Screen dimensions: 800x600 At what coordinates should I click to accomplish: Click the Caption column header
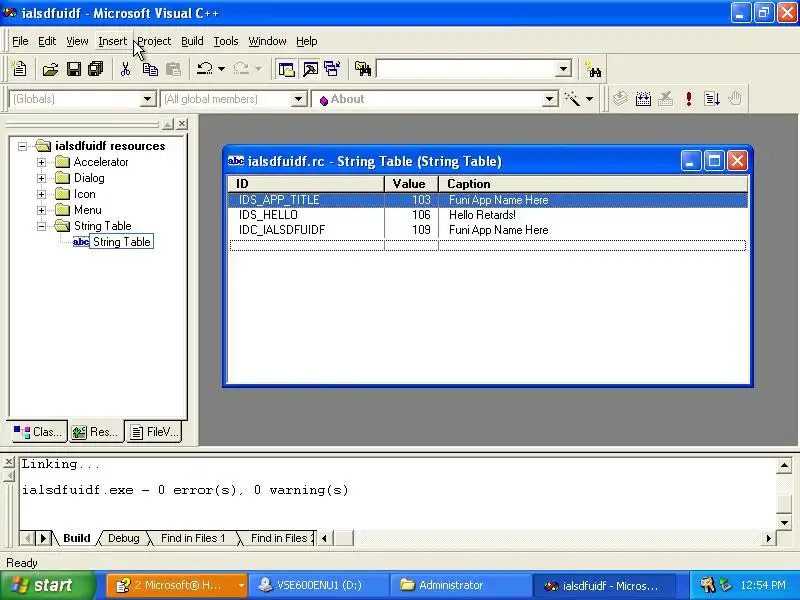pos(593,184)
